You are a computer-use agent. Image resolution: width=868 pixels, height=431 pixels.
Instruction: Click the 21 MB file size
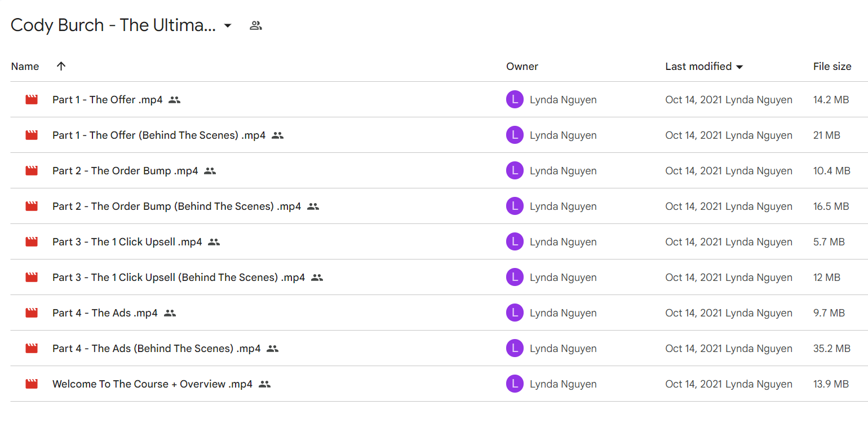click(826, 135)
